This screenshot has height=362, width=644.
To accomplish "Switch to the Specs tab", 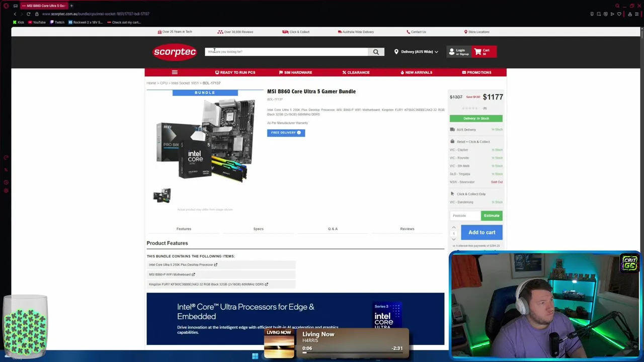I will coord(258,229).
